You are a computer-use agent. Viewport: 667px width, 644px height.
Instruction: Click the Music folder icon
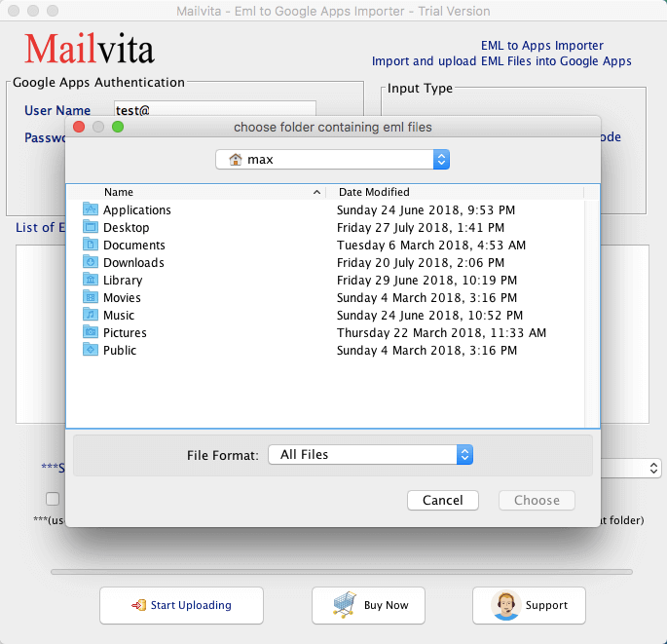(x=91, y=314)
